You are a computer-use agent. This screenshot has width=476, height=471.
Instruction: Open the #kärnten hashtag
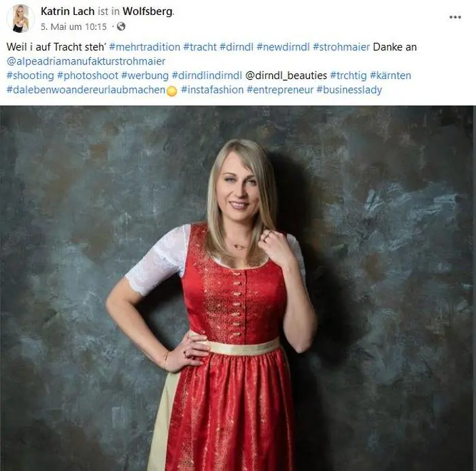pos(390,76)
